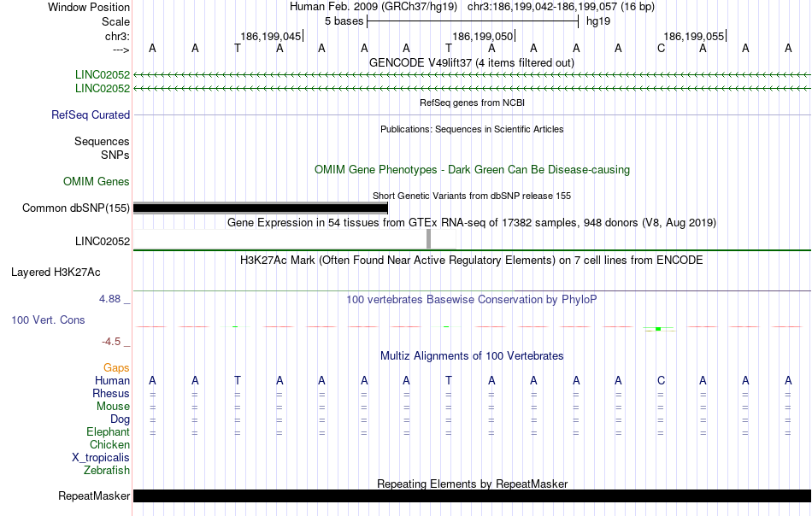
Task: Click the Window Position label
Action: [x=89, y=7]
